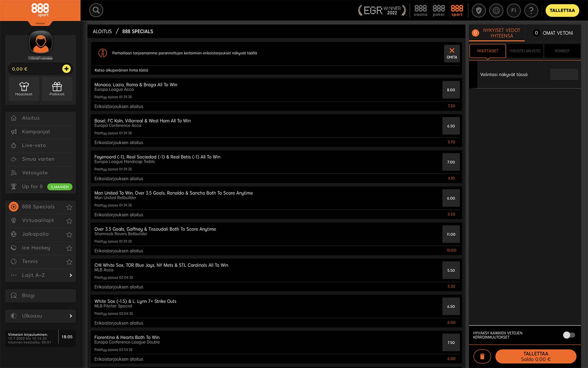Screen dimensions: 588x368
Task: Click Aloitus breadcrumb link
Action: [102, 32]
